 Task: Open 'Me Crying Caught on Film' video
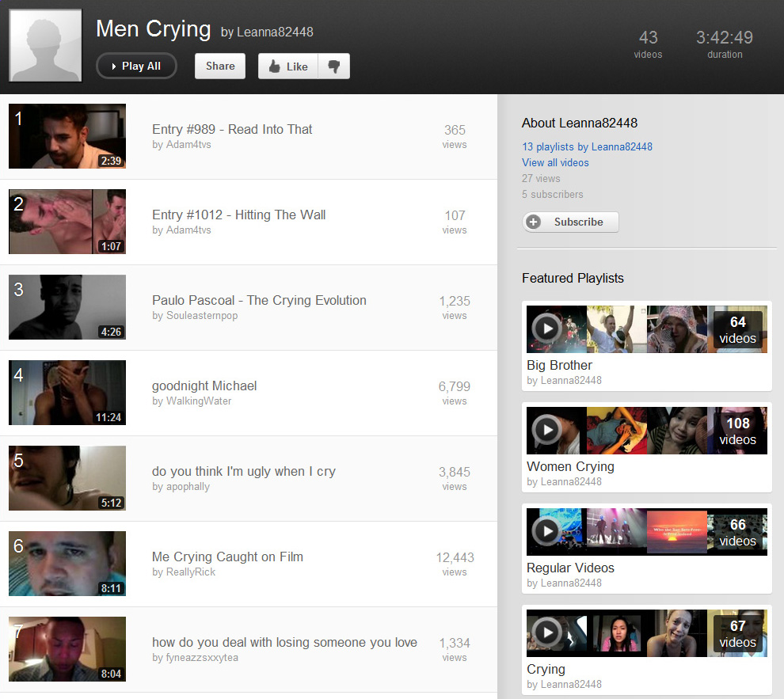click(227, 557)
